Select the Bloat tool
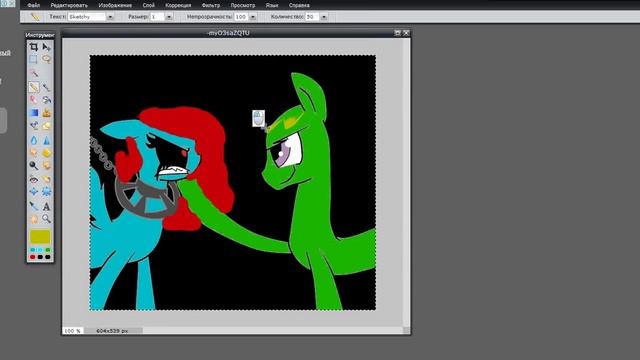 point(34,191)
